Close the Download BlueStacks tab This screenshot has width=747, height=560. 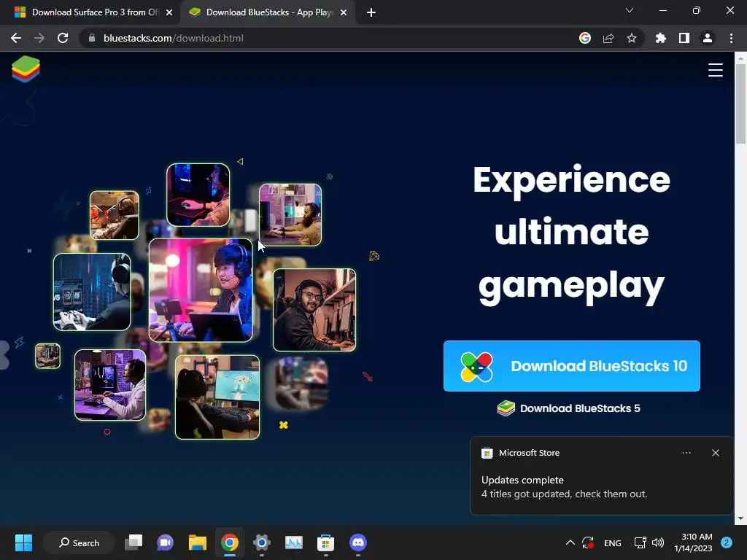344,12
